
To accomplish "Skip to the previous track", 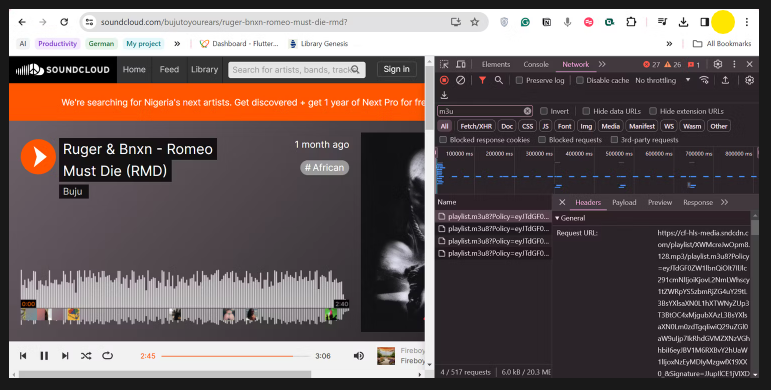I will [x=23, y=356].
